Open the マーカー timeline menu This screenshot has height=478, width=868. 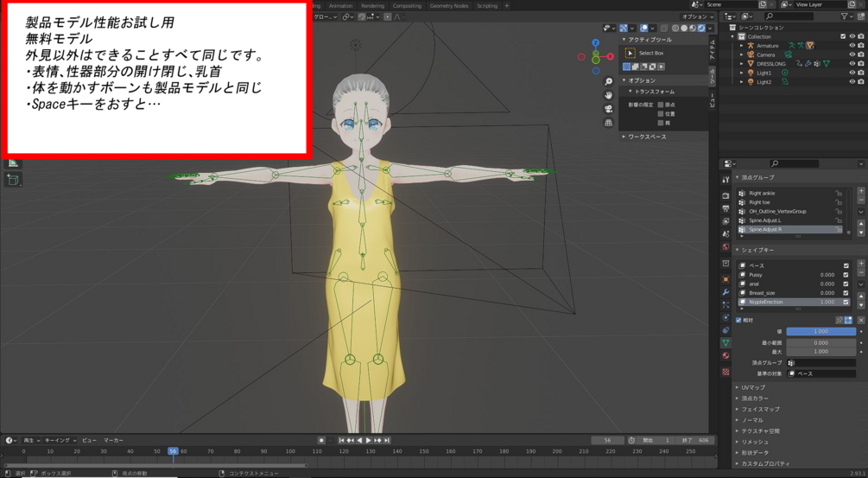pos(113,440)
